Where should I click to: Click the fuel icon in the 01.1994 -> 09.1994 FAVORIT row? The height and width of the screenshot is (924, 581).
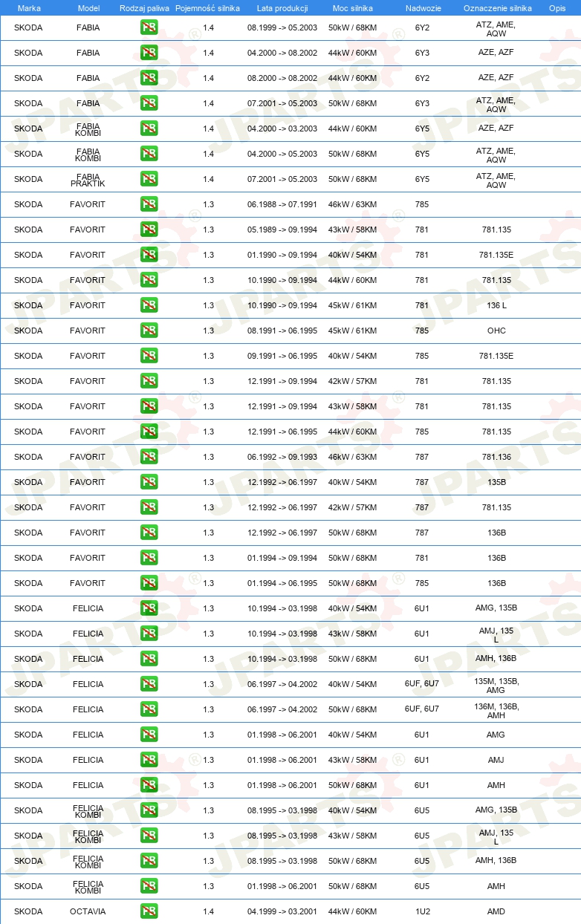(x=149, y=558)
